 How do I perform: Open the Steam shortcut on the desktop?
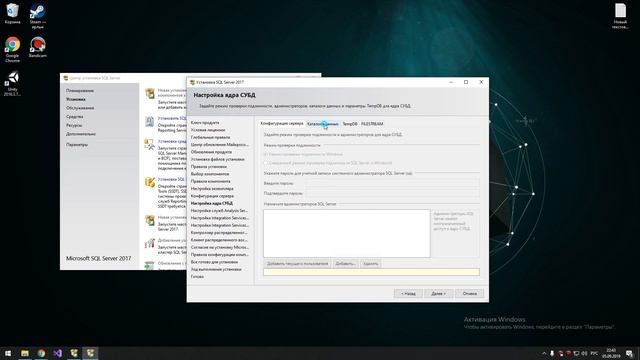pyautogui.click(x=37, y=16)
